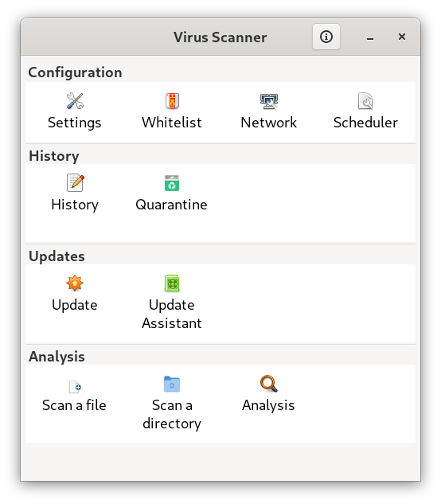Open the History notepad-and-pencil icon
The width and height of the screenshot is (441, 504).
75,182
